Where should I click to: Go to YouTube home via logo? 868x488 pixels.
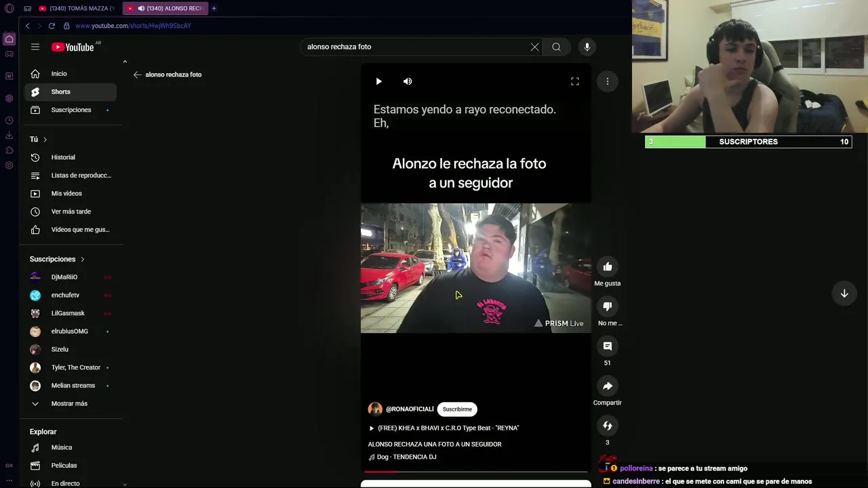coord(73,47)
